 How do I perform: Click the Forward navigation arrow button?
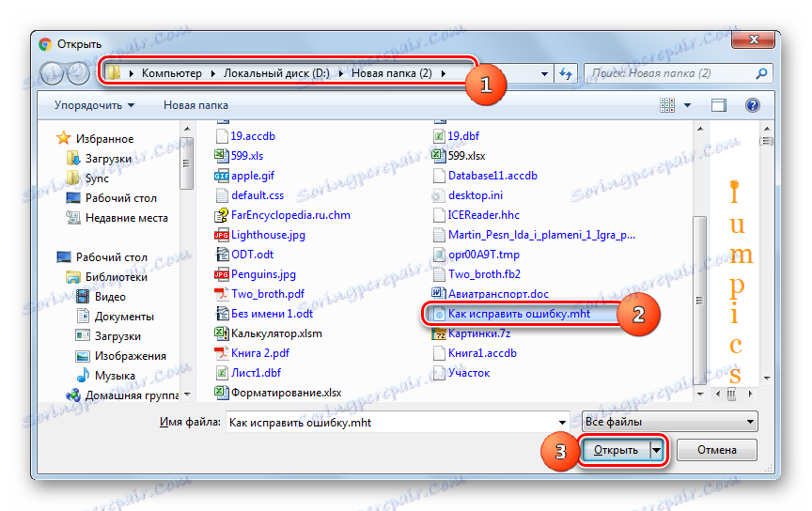79,73
